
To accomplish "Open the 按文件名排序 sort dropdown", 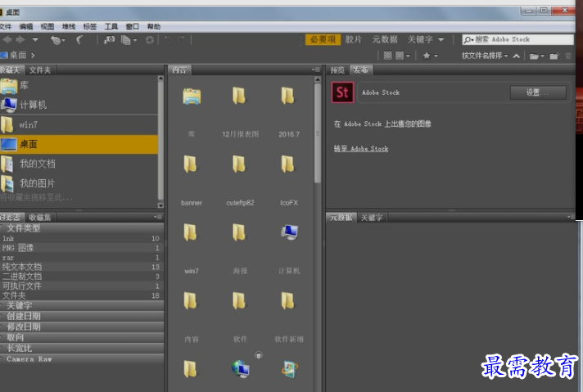I will [485, 56].
